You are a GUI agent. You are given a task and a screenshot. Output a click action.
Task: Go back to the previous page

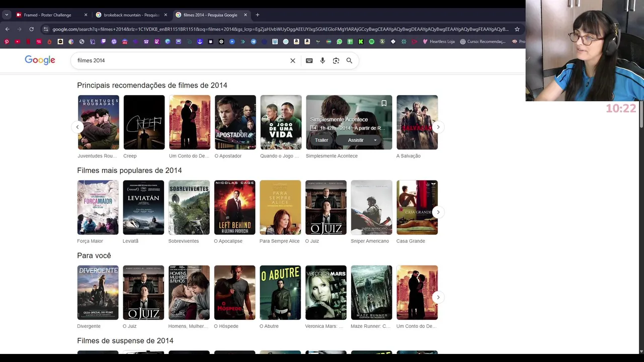pos(7,29)
